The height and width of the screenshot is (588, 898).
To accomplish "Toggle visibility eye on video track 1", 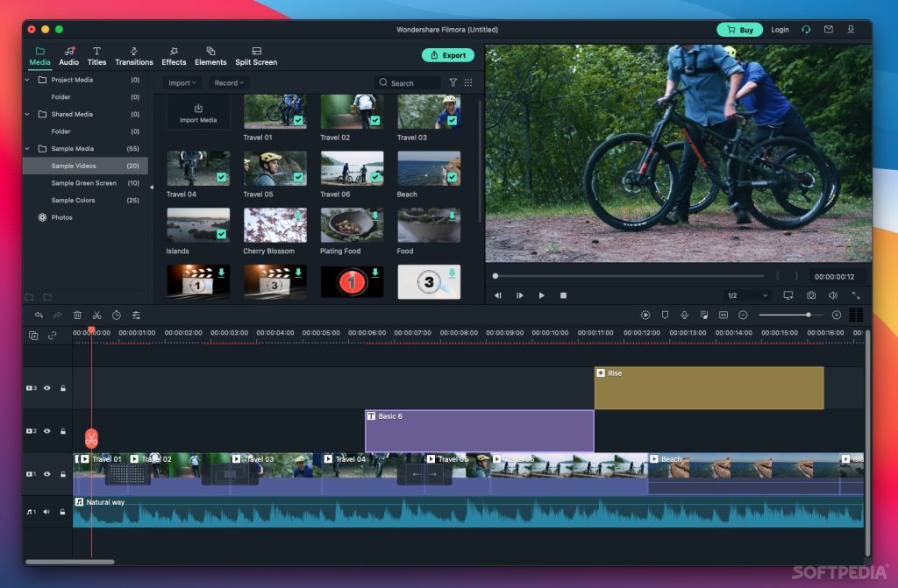I will (x=47, y=474).
